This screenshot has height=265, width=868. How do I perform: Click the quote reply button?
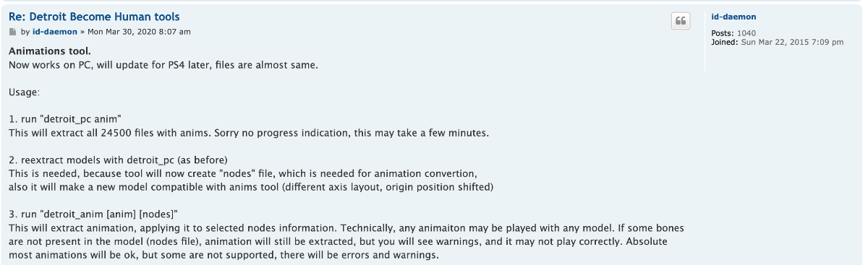coord(680,22)
